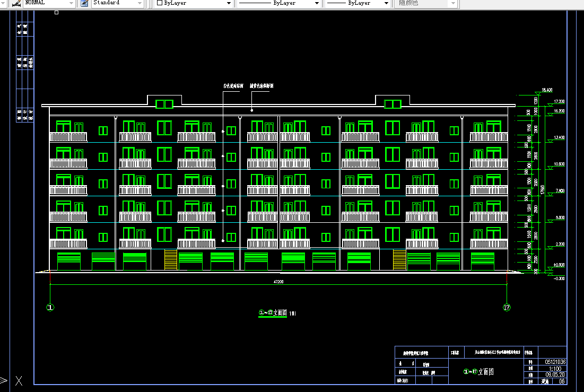Image resolution: width=584 pixels, height=392 pixels.
Task: Select the axis bubble numbered 1
Action: pos(50,308)
